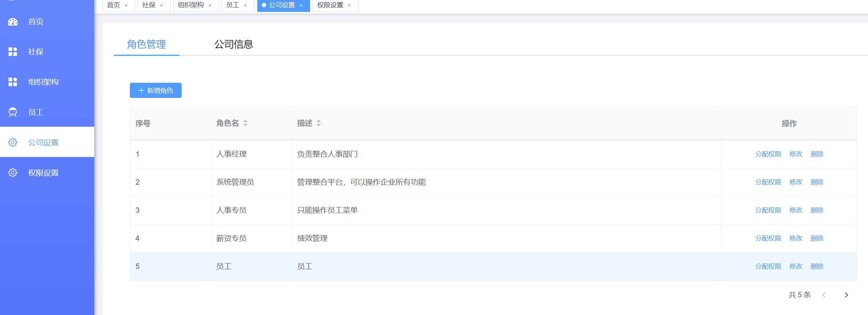Viewport: 868px width, 315px height.
Task: Sort the table by 角色名 column
Action: tap(245, 123)
